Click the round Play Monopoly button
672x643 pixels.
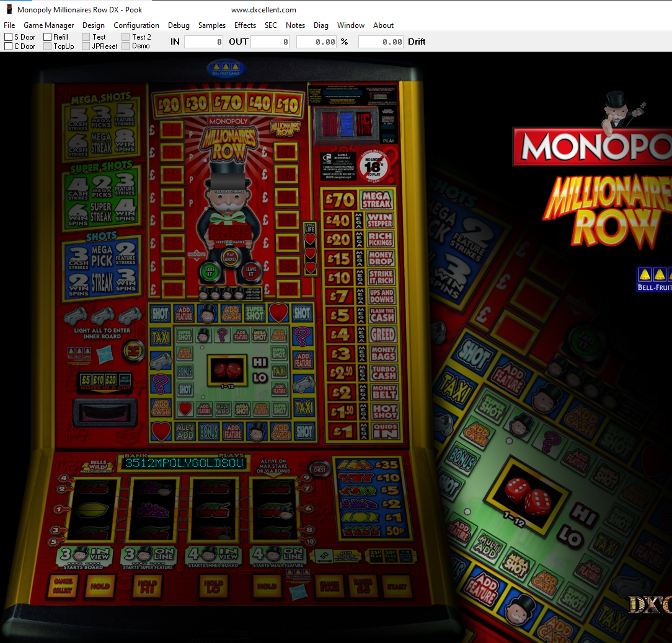231,258
